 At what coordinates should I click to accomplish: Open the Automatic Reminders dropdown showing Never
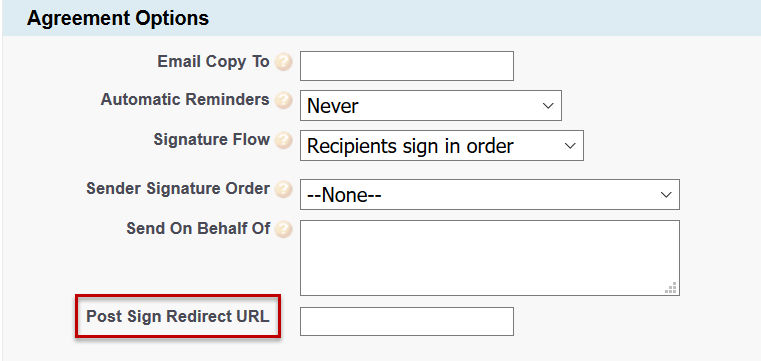pyautogui.click(x=430, y=105)
